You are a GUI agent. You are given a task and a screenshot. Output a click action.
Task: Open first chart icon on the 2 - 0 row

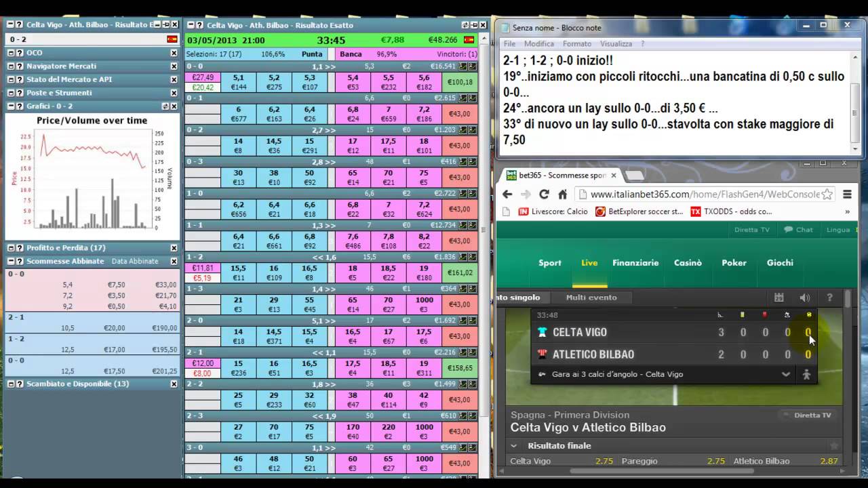point(463,321)
